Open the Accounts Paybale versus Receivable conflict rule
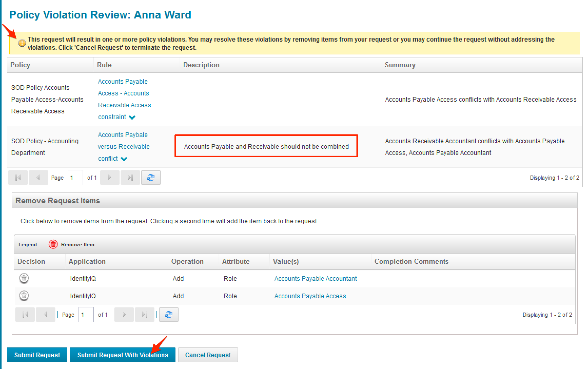Image resolution: width=588 pixels, height=369 pixels. click(x=124, y=147)
